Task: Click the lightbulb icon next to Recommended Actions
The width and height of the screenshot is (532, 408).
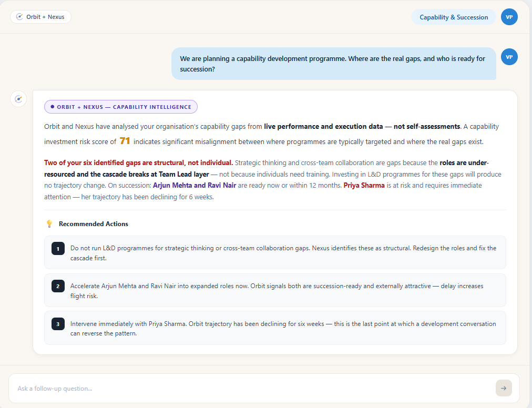Action: tap(49, 223)
